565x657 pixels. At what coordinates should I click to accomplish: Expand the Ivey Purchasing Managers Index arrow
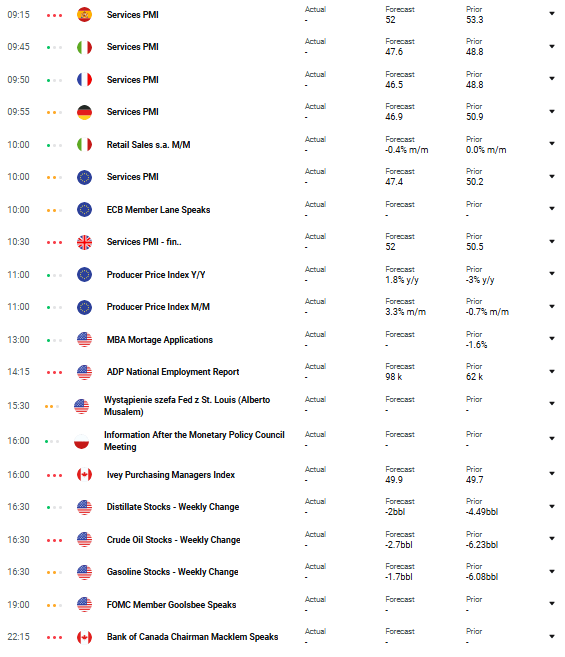pyautogui.click(x=552, y=473)
